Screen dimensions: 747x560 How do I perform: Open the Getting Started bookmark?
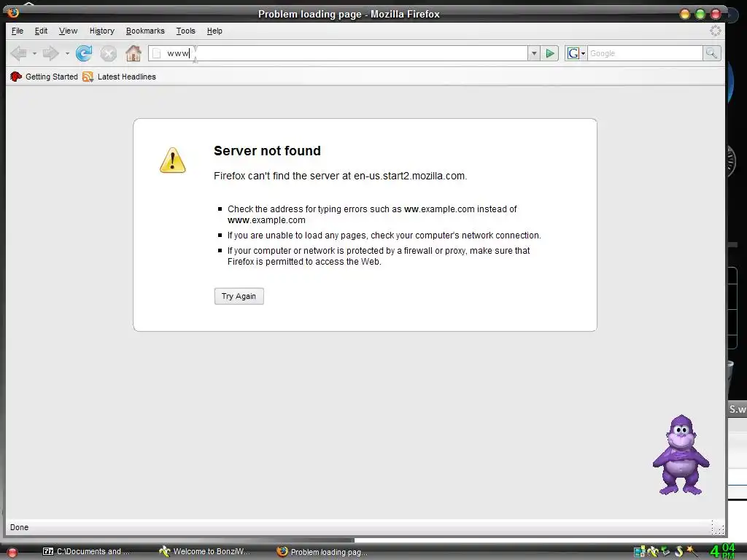point(44,77)
